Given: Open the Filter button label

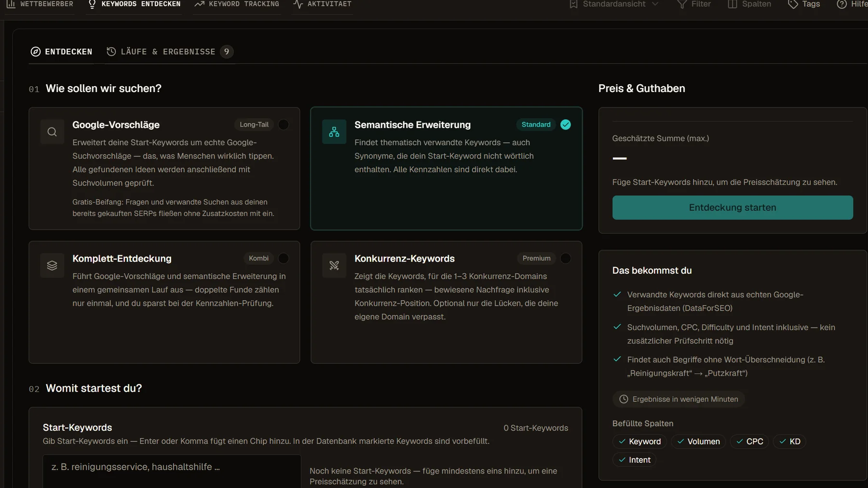Looking at the screenshot, I should (x=701, y=4).
